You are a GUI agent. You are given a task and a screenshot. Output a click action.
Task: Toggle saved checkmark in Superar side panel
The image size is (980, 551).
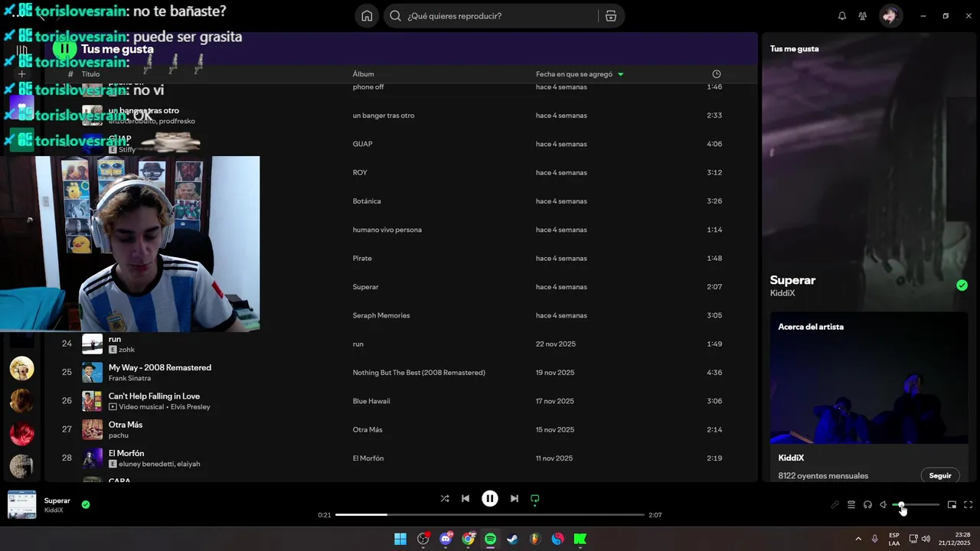pyautogui.click(x=962, y=285)
